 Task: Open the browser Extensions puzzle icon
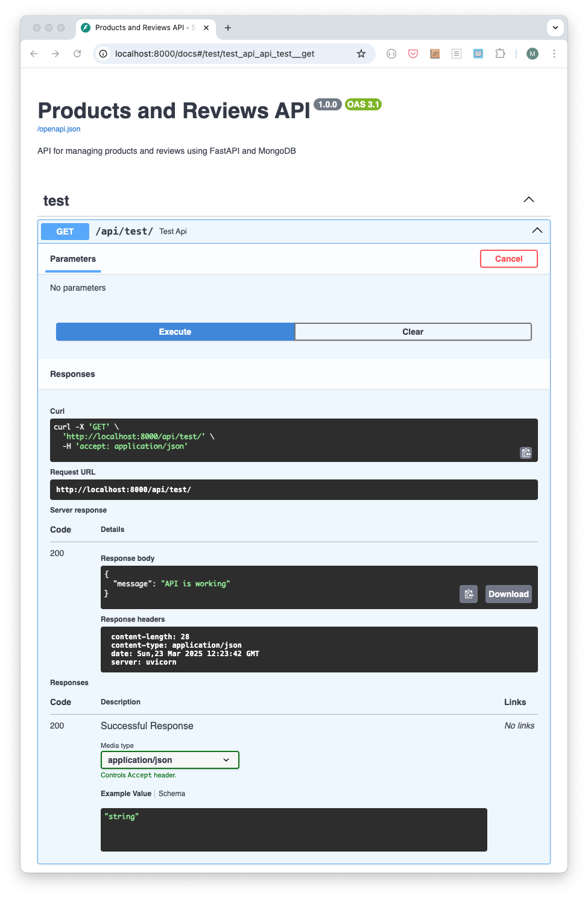pos(500,54)
